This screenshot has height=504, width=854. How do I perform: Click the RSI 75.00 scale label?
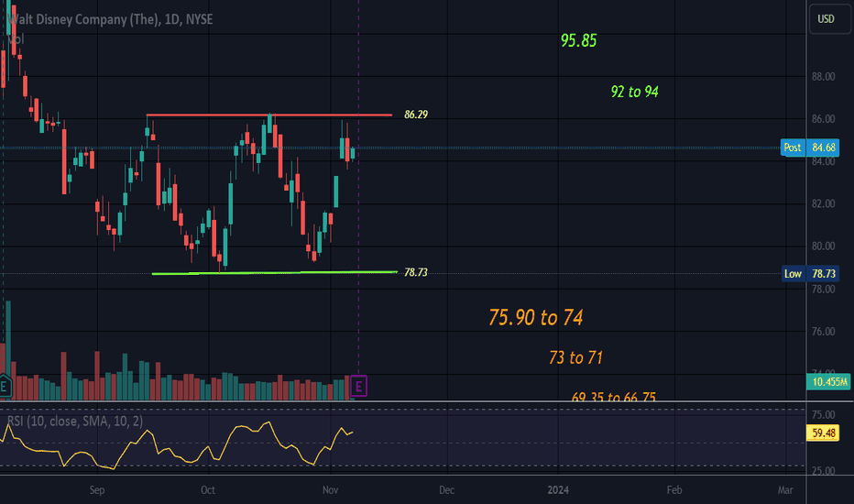(x=823, y=414)
